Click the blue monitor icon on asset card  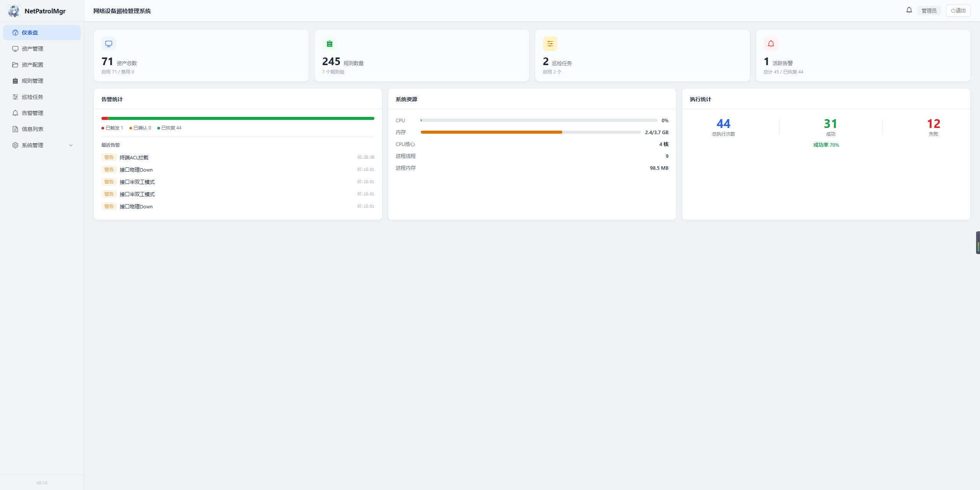point(109,44)
